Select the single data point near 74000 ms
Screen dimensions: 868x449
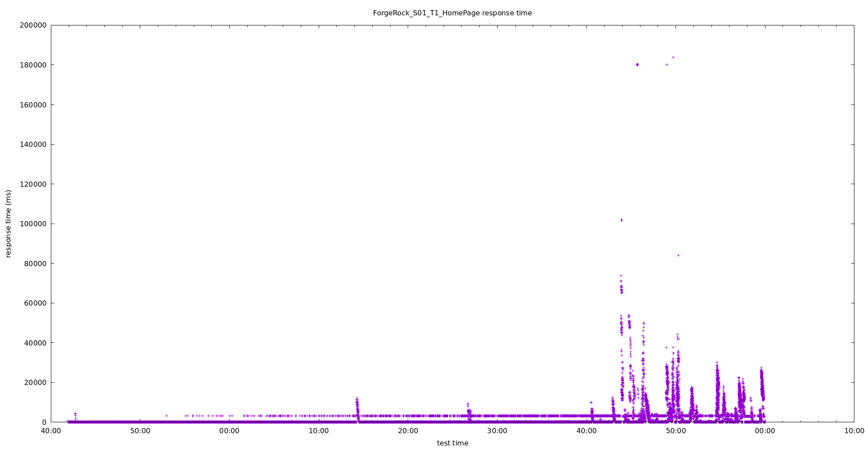[x=621, y=276]
